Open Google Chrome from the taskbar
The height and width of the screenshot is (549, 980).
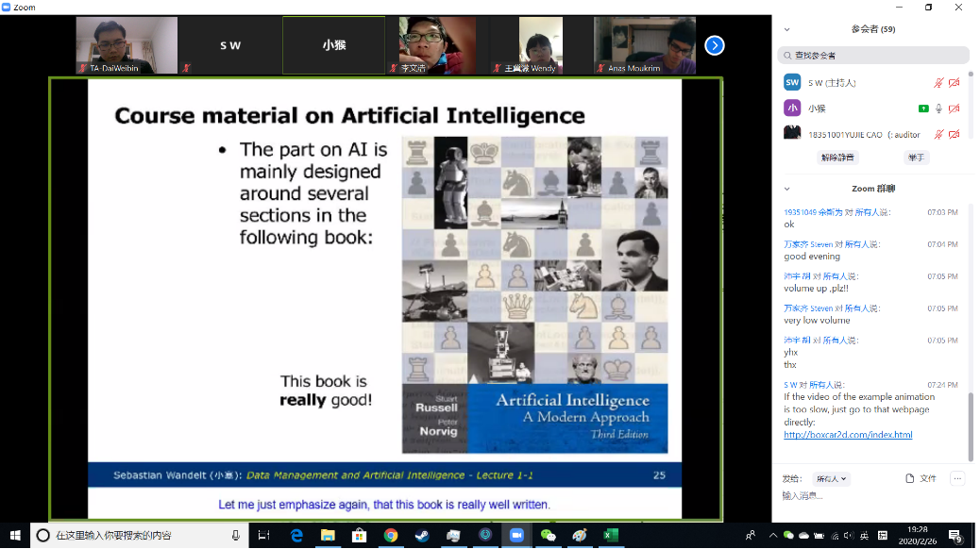(390, 536)
